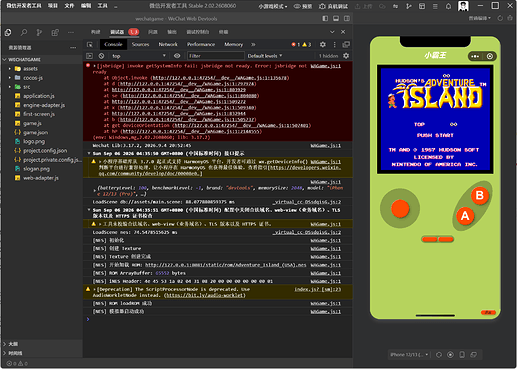517x369 pixels.
Task: Open DevTools kebab options menu
Action: pyautogui.click(x=334, y=44)
